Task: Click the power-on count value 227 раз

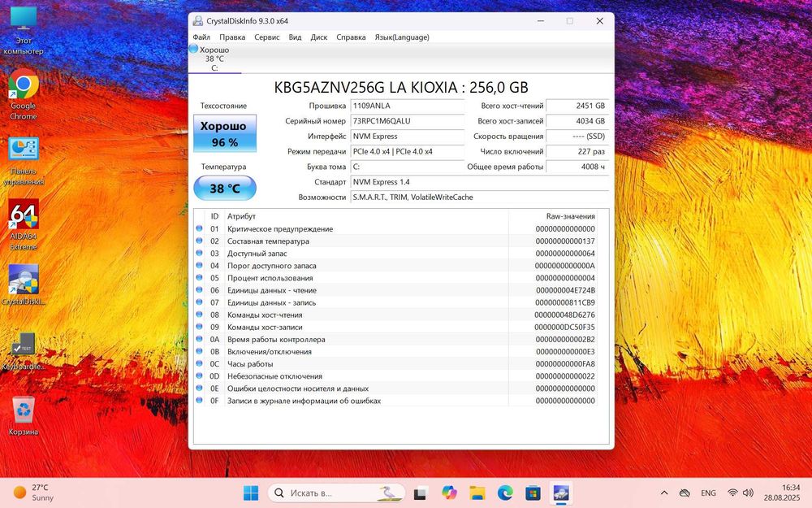Action: coord(577,151)
